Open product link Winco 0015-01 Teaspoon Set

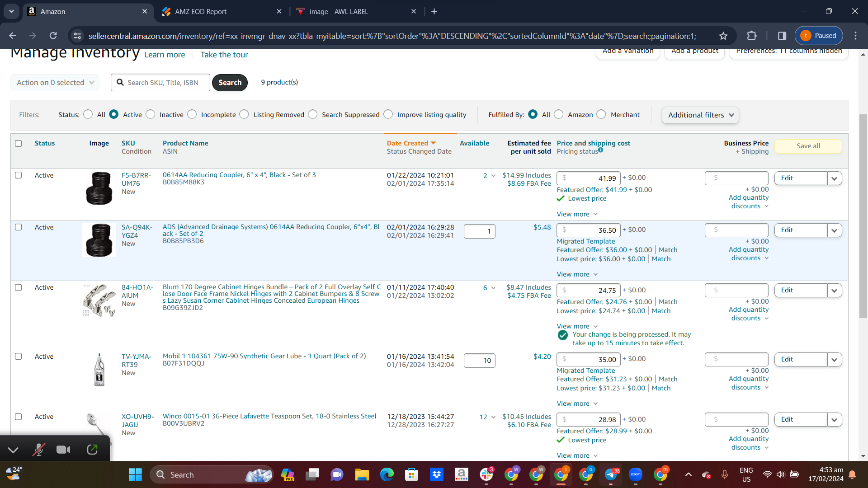coord(269,416)
